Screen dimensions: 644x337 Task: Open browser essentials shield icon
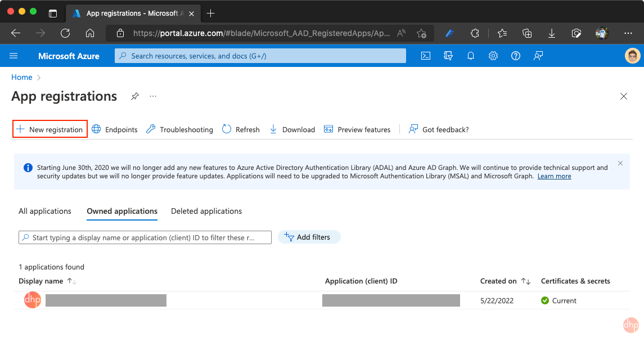(577, 33)
